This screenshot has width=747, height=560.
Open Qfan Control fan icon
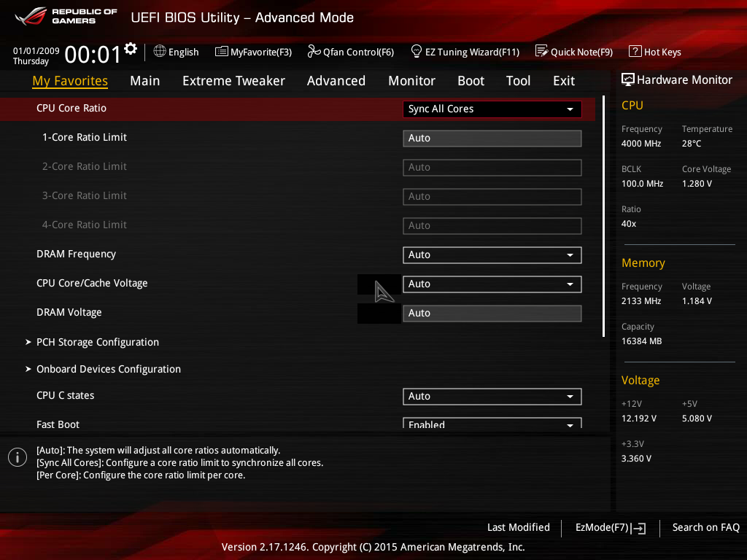(x=314, y=52)
